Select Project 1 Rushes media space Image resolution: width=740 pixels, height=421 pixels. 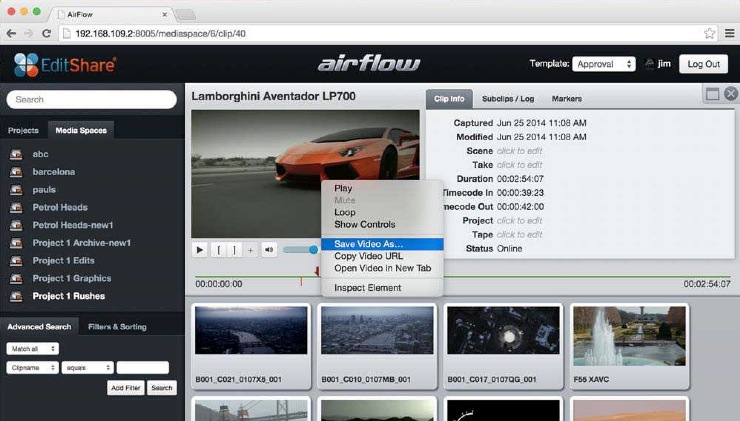(69, 296)
